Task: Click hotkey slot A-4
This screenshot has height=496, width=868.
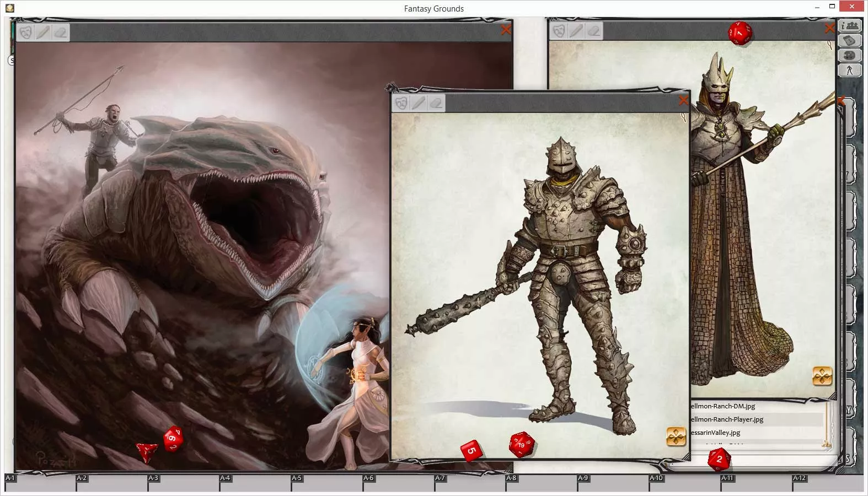Action: [x=255, y=483]
